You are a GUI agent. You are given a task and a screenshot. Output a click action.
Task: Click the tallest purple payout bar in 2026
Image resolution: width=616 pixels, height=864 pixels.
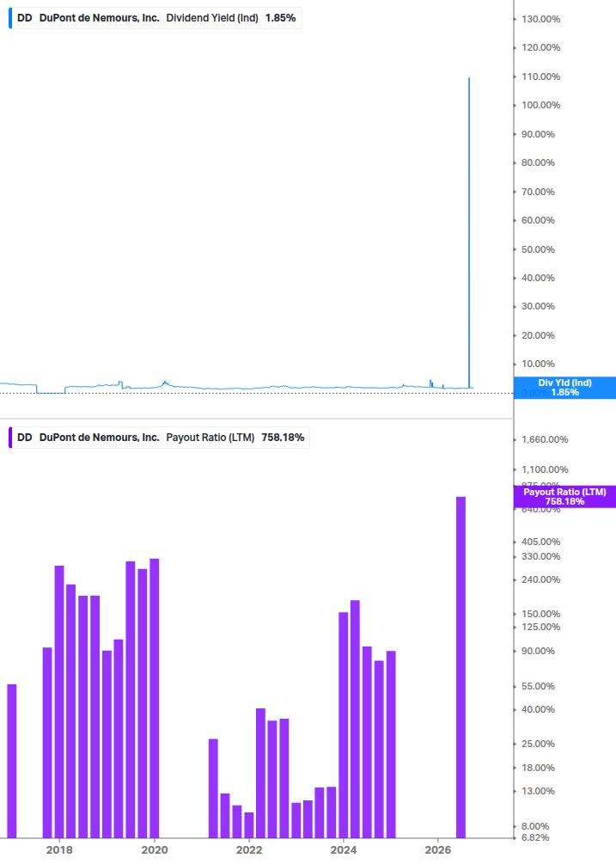[x=460, y=667]
